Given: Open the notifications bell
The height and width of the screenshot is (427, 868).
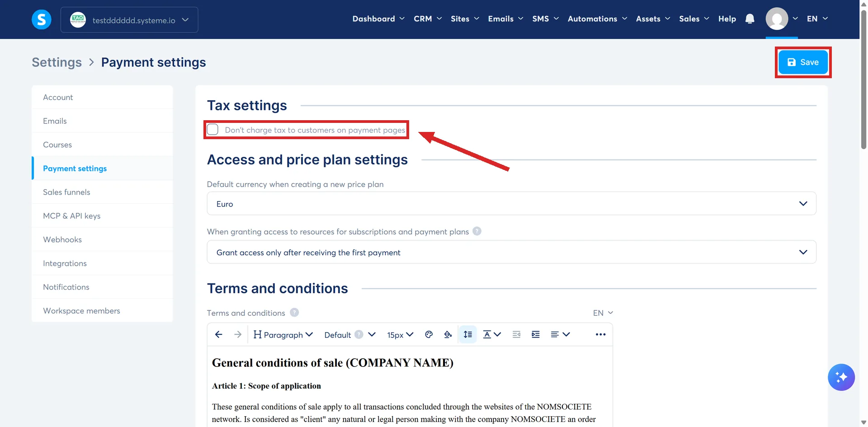Looking at the screenshot, I should coord(750,19).
